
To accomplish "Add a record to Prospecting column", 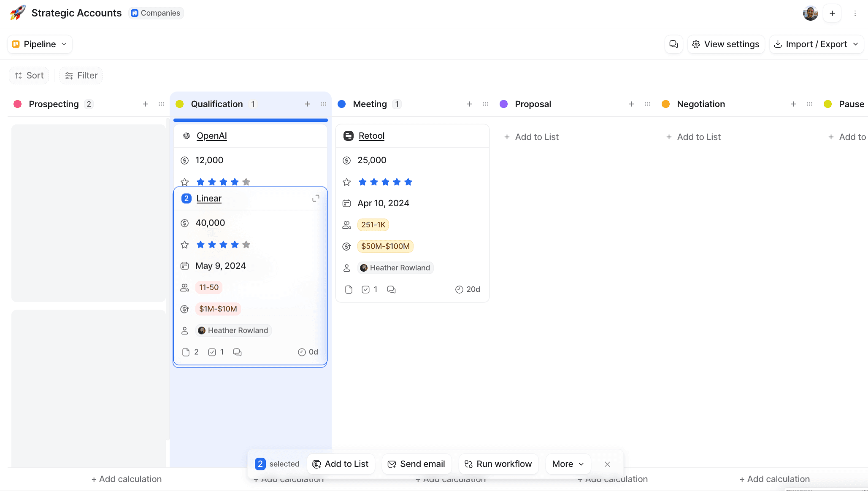I will [145, 104].
